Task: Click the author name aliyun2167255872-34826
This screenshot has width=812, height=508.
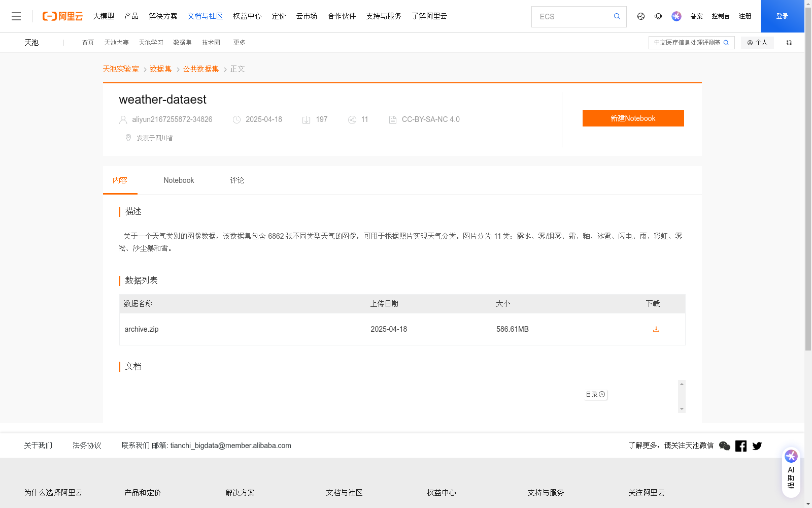Action: point(172,119)
